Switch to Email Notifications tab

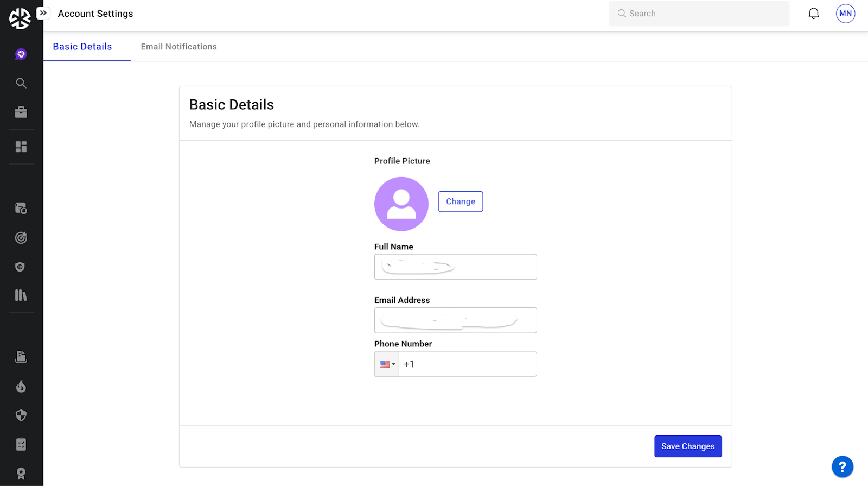pyautogui.click(x=178, y=47)
